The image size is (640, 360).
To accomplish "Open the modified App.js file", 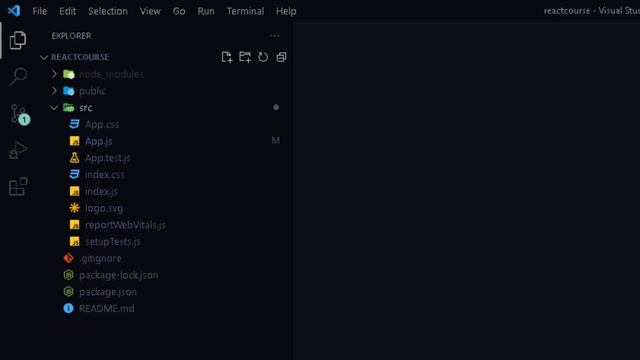I will point(98,141).
